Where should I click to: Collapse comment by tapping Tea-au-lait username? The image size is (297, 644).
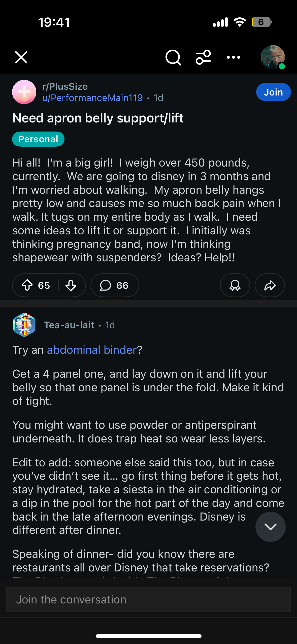(x=69, y=325)
